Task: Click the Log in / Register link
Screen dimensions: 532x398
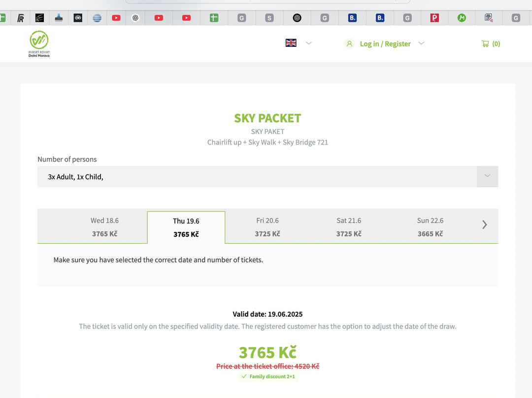Action: coord(385,44)
